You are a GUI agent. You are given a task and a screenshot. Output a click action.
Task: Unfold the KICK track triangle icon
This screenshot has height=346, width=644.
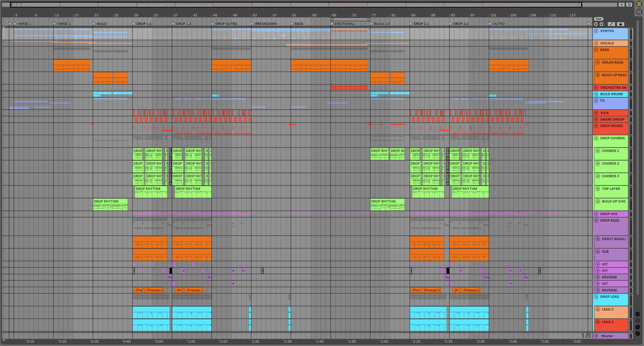(x=596, y=113)
